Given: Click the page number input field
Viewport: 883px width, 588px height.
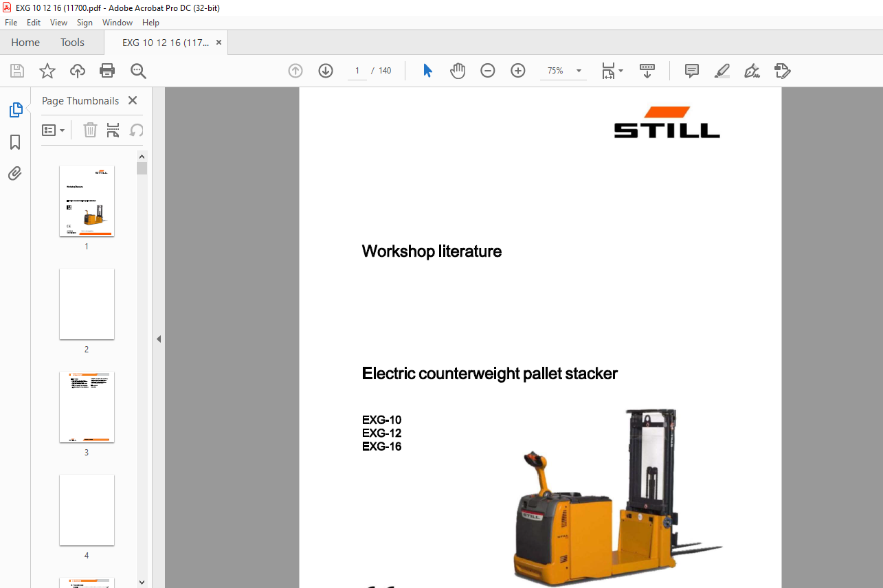Looking at the screenshot, I should coord(357,71).
